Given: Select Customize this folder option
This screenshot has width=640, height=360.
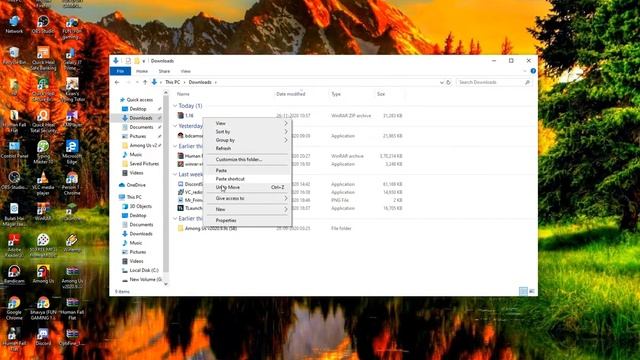Looking at the screenshot, I should tap(247, 160).
